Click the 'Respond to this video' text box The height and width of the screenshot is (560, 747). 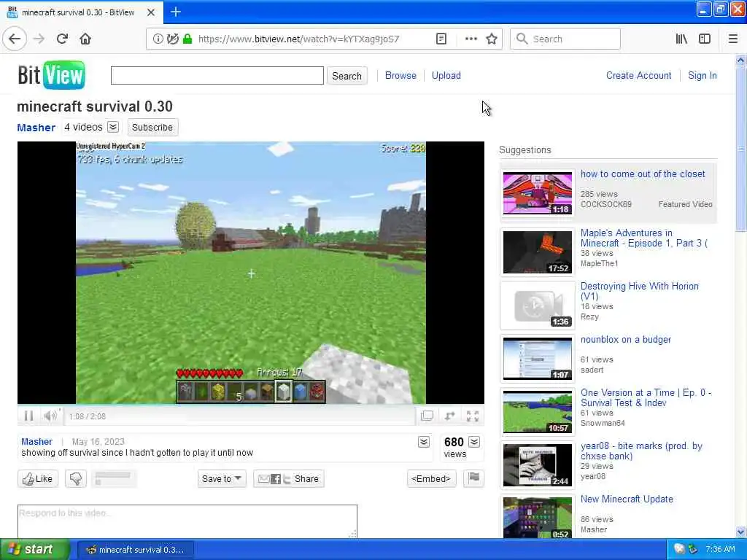(x=187, y=521)
